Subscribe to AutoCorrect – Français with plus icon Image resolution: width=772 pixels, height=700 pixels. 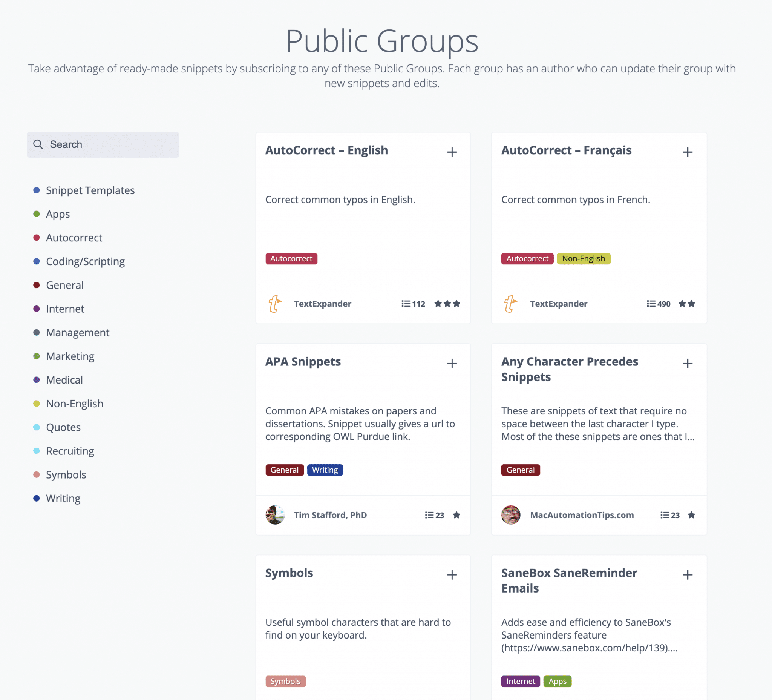click(687, 152)
